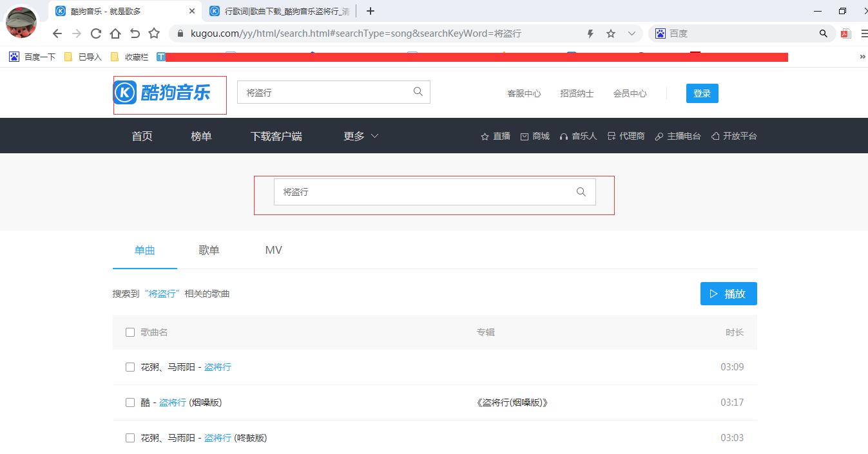Viewport: 868px width, 454px height.
Task: Click the blue 播放 play button
Action: [x=728, y=293]
